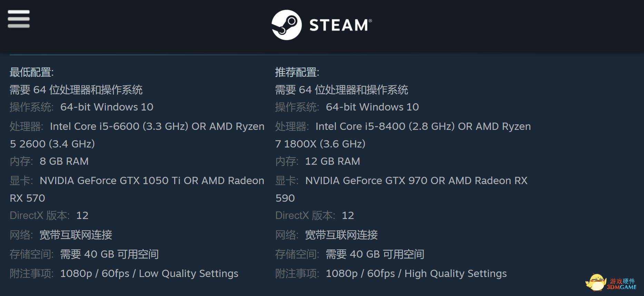Click the 8 GB RAM entry
644x296 pixels.
tap(64, 161)
